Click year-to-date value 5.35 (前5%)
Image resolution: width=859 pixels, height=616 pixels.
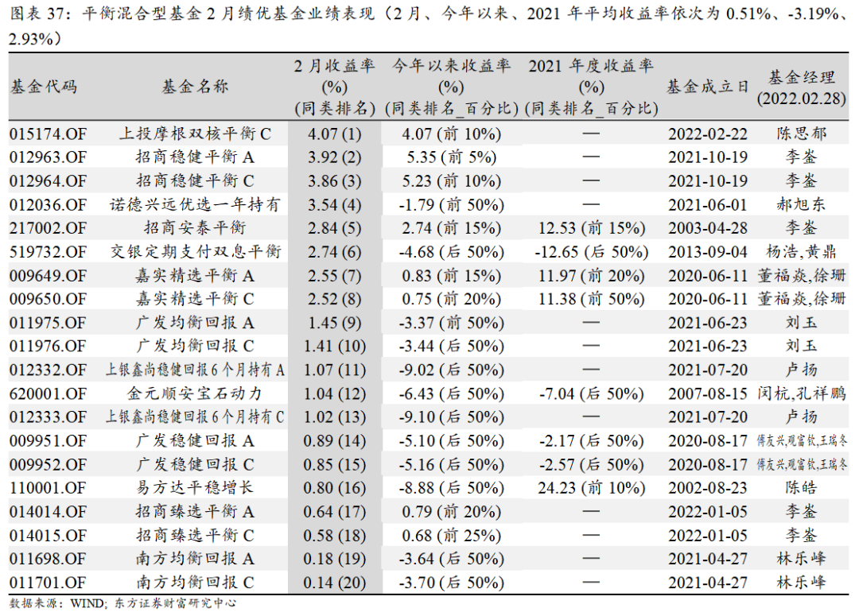[x=452, y=157]
